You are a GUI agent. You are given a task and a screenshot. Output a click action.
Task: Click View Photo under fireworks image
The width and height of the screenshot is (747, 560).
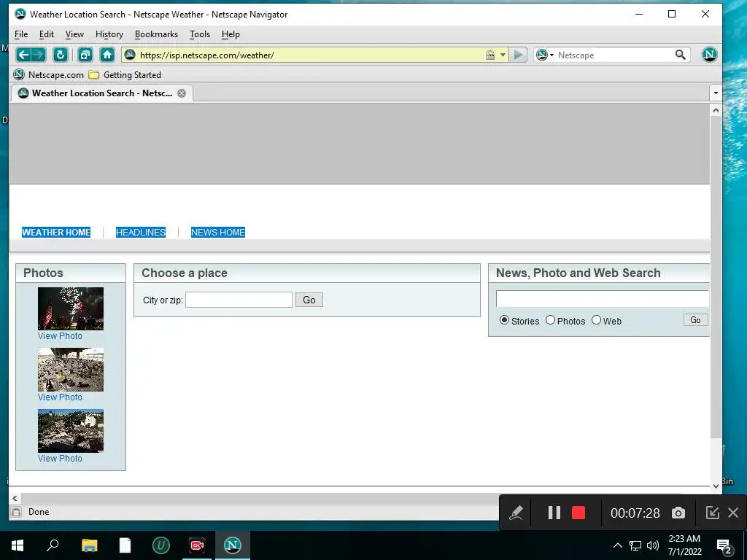pyautogui.click(x=60, y=336)
